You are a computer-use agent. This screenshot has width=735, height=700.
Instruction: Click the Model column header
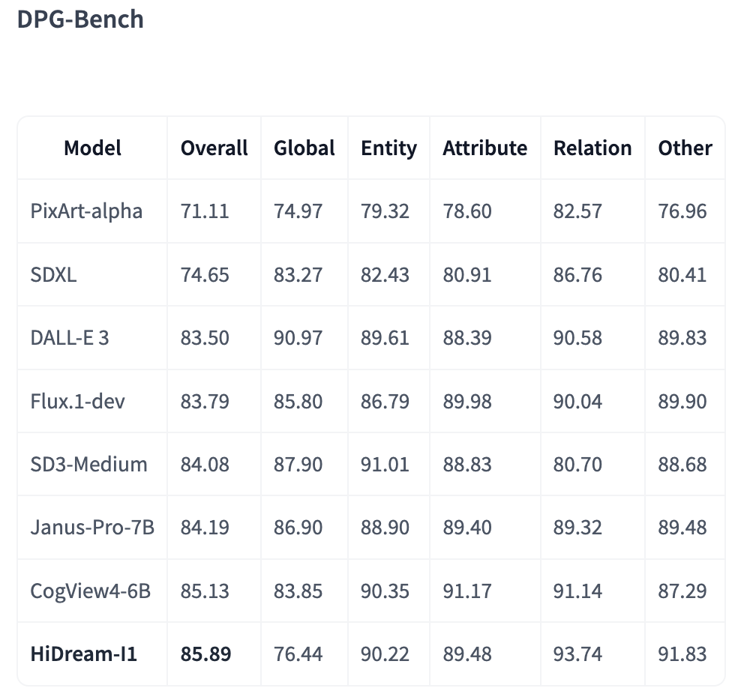point(93,148)
